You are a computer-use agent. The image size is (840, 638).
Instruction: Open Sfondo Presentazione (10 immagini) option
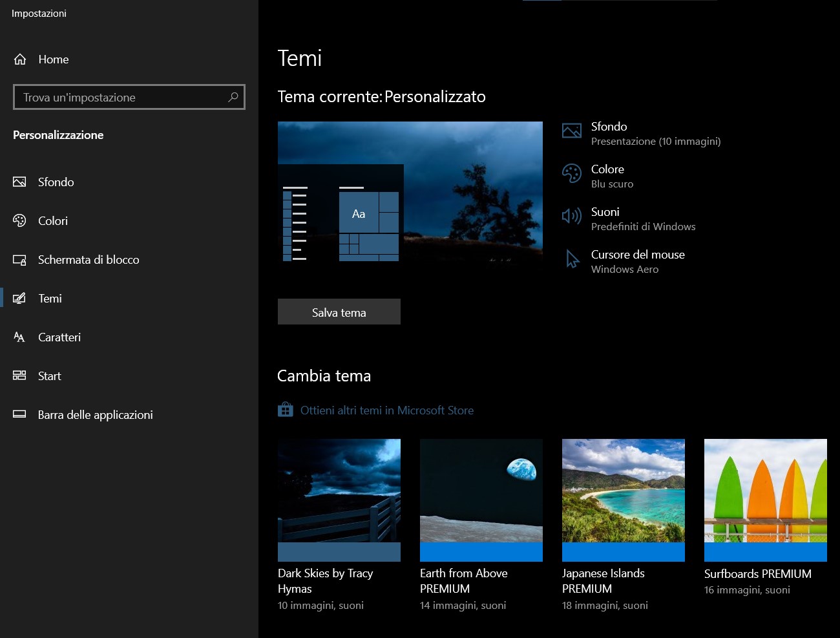click(x=642, y=134)
